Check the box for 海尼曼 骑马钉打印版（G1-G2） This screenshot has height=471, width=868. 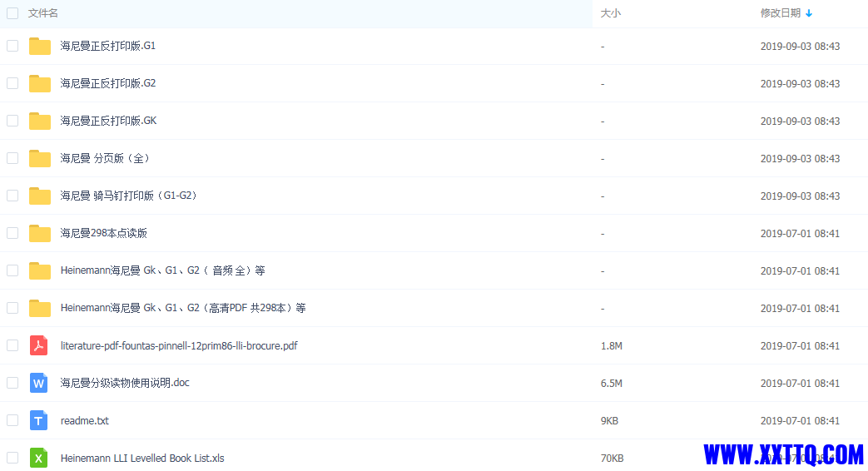pyautogui.click(x=12, y=196)
